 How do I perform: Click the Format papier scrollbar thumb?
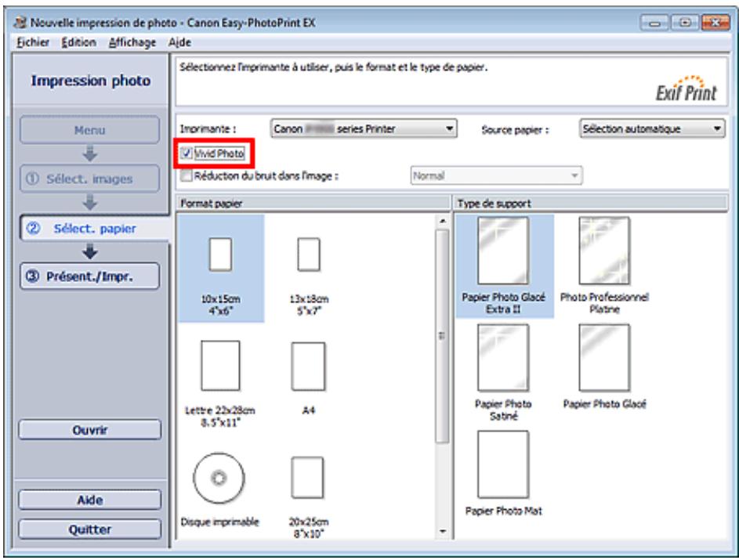(x=442, y=336)
